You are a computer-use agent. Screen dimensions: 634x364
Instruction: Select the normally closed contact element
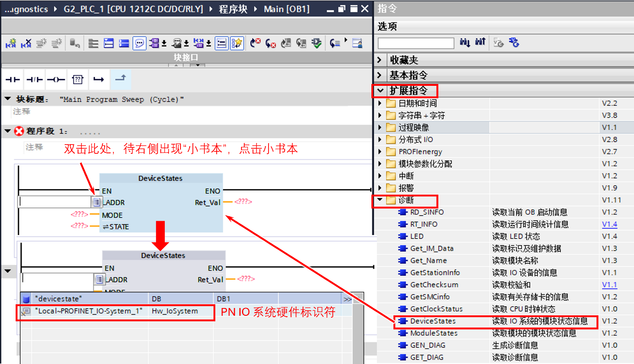point(34,79)
